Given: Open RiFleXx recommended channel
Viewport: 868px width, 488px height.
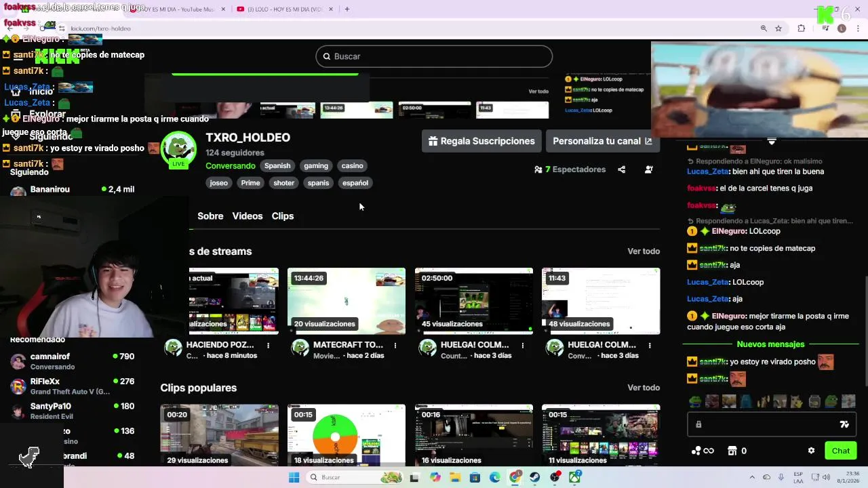Looking at the screenshot, I should click(72, 386).
